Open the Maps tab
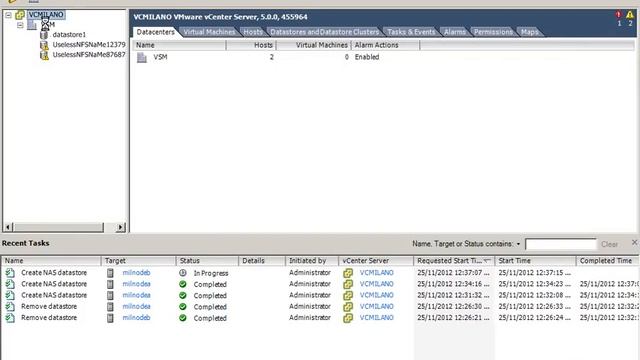 [x=529, y=32]
